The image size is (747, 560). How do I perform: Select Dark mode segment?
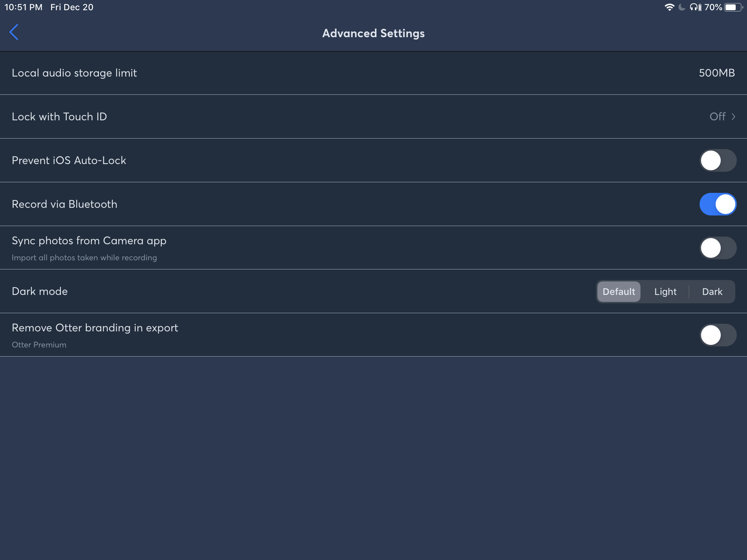712,292
